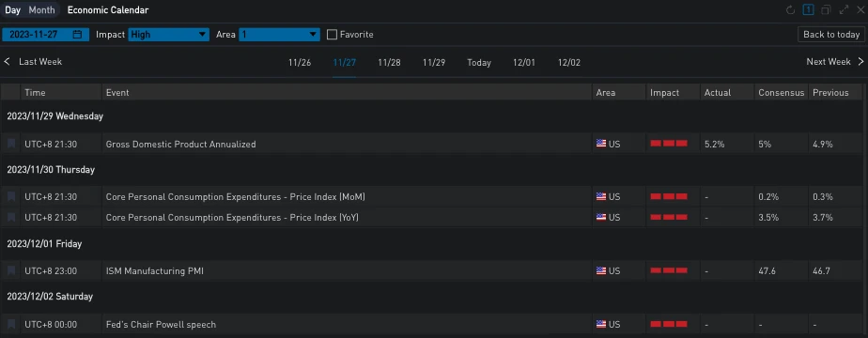Click the pop-out window icon
868x338 pixels.
[826, 10]
